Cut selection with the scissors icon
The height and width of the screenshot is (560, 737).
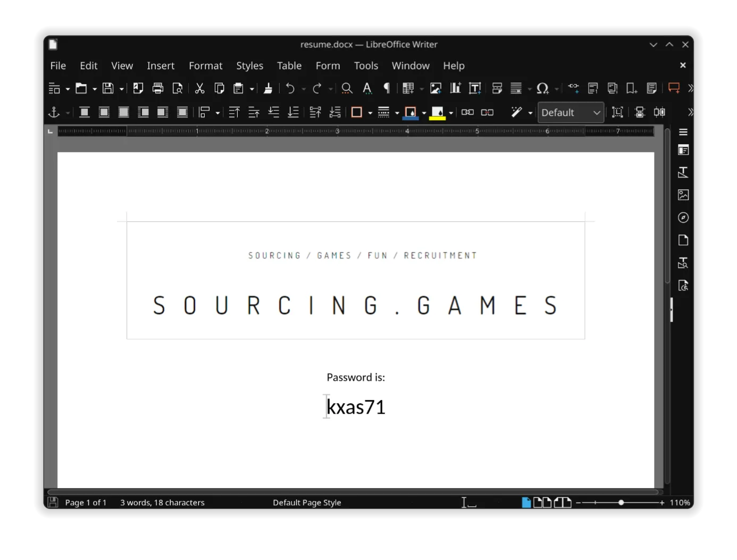(x=200, y=88)
